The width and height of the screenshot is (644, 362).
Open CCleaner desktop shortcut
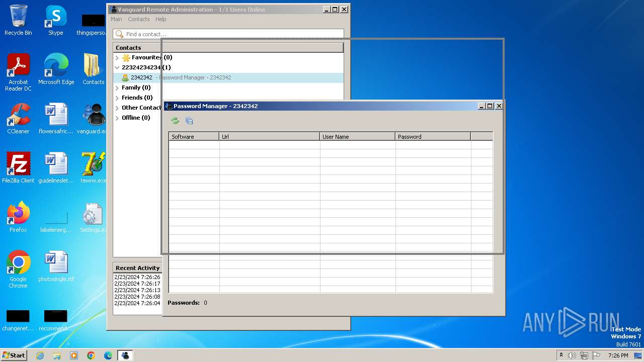coord(18,119)
